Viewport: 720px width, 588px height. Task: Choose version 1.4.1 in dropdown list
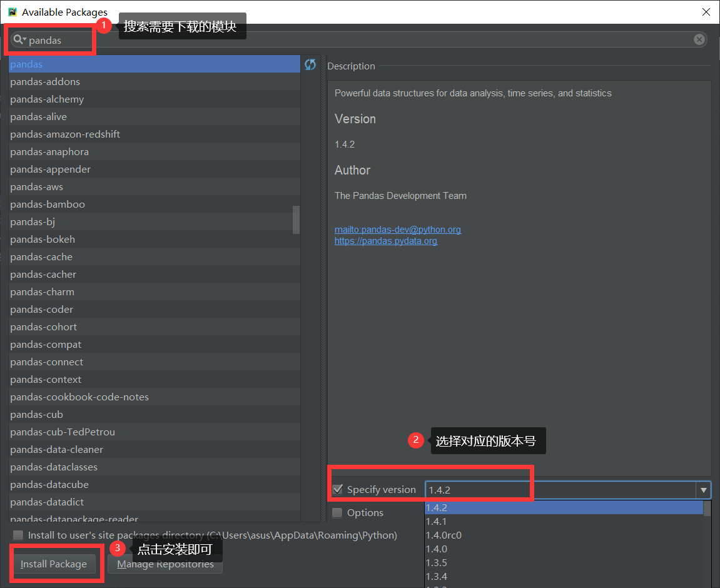564,522
